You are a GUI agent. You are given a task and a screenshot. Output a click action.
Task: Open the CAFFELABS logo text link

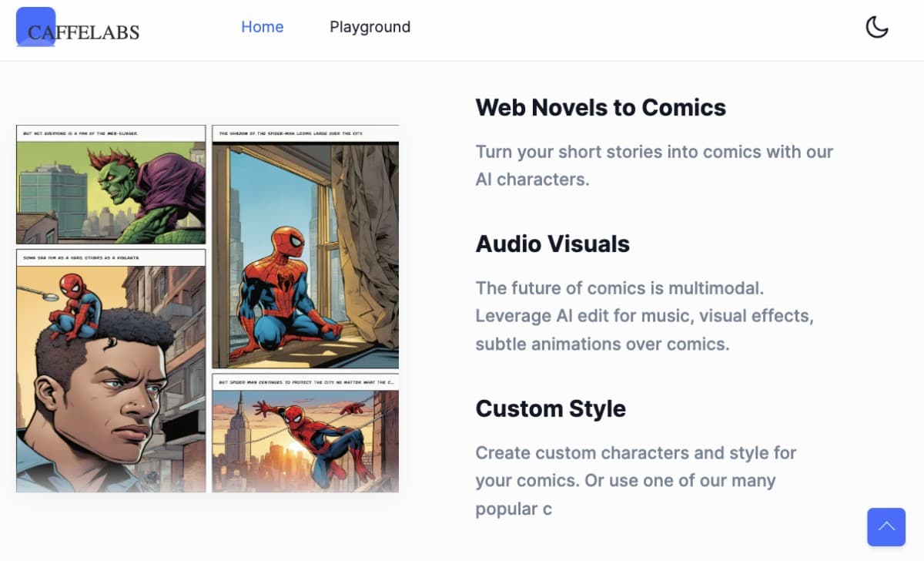pyautogui.click(x=83, y=32)
